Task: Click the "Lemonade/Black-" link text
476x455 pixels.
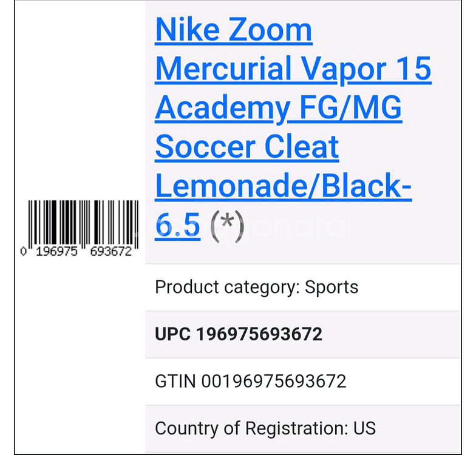Action: coord(283,187)
